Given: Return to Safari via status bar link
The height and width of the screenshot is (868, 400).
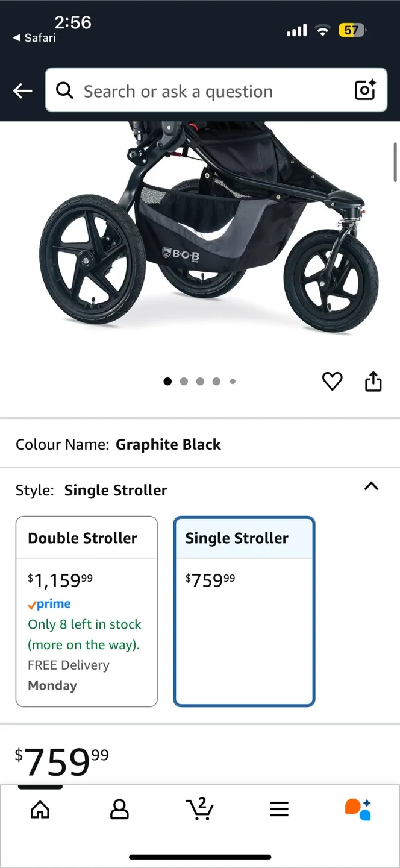Looking at the screenshot, I should tap(35, 38).
